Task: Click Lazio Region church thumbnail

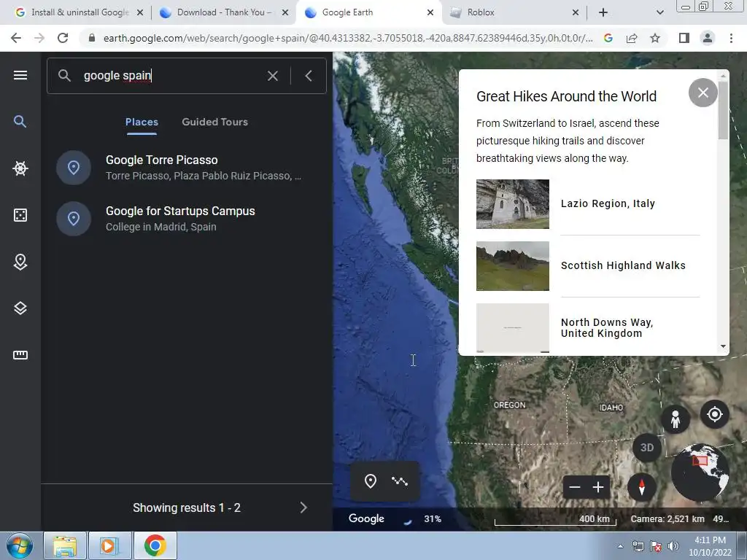Action: coord(513,204)
